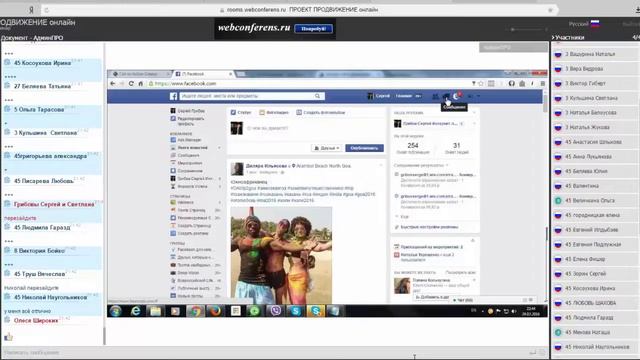This screenshot has width=640, height=360.
Task: Select Create Photo Album tab
Action: [321, 112]
